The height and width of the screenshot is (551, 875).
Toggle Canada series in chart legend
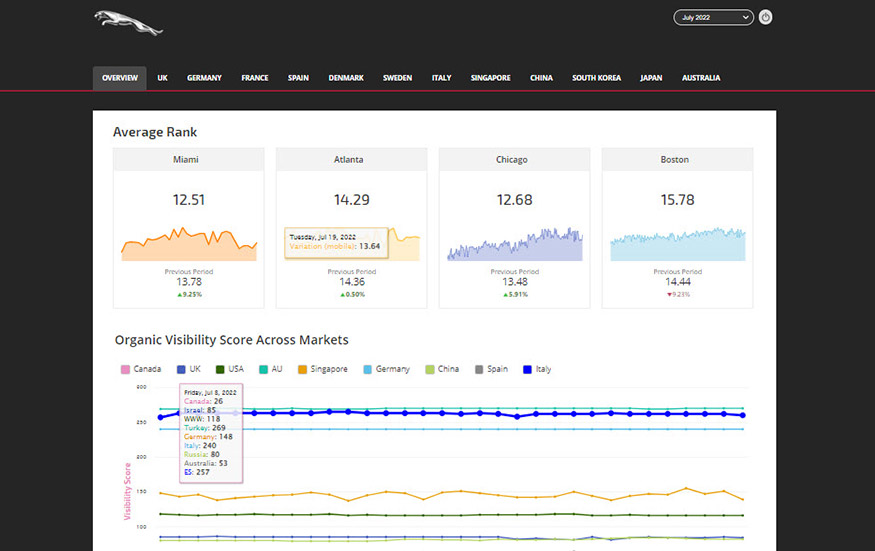coord(142,369)
